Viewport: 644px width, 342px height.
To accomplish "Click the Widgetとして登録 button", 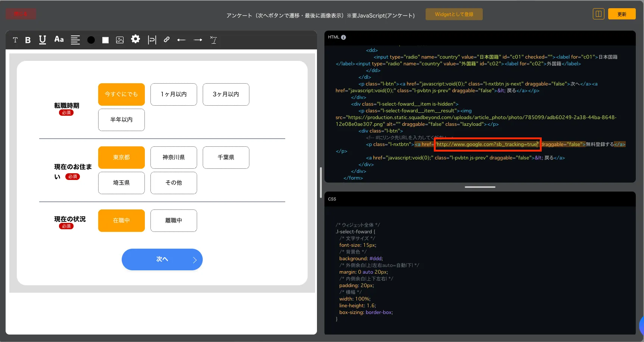I will (x=454, y=14).
